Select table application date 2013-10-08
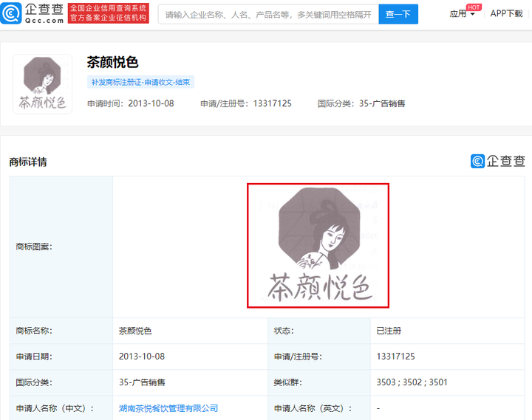The width and height of the screenshot is (532, 420). [x=142, y=357]
